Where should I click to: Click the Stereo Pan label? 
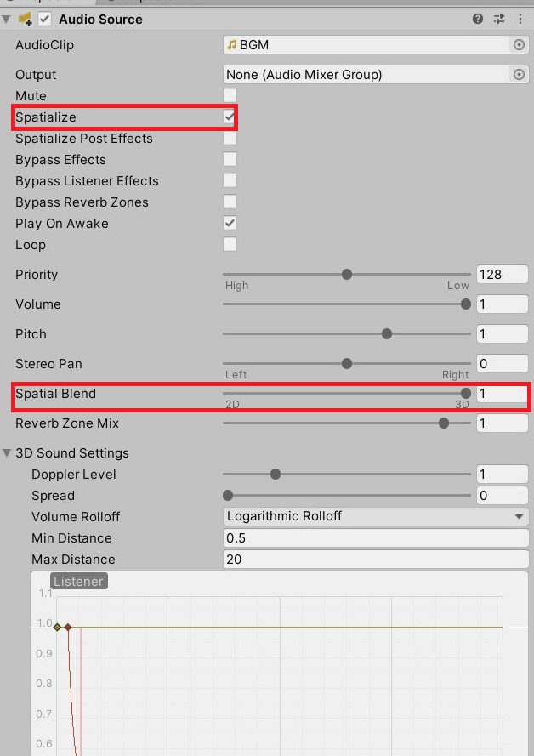[48, 363]
